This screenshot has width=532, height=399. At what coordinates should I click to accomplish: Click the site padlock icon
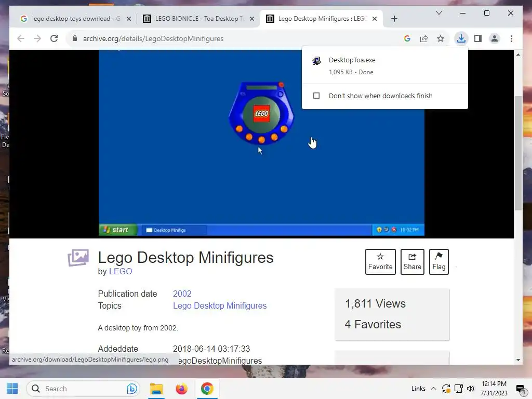coord(75,38)
